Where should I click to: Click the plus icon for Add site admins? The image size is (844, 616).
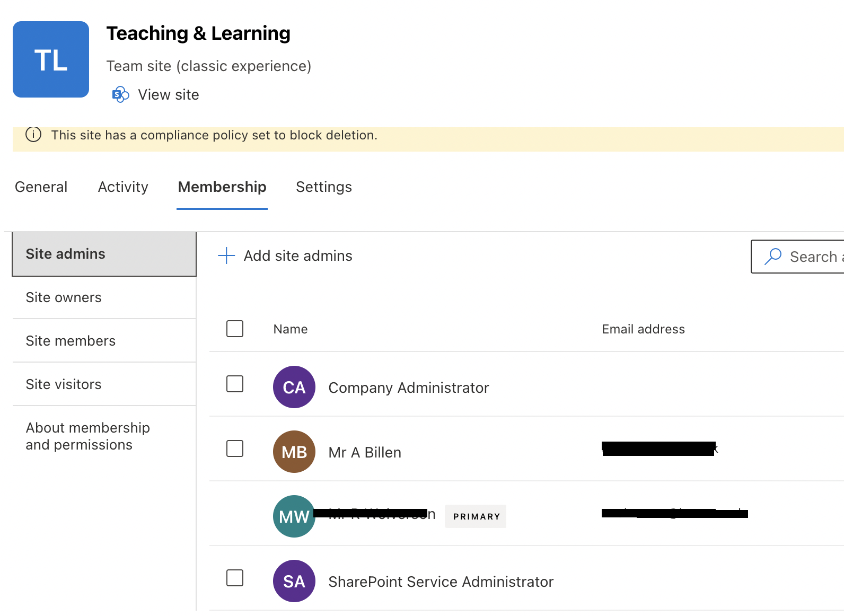click(x=226, y=256)
